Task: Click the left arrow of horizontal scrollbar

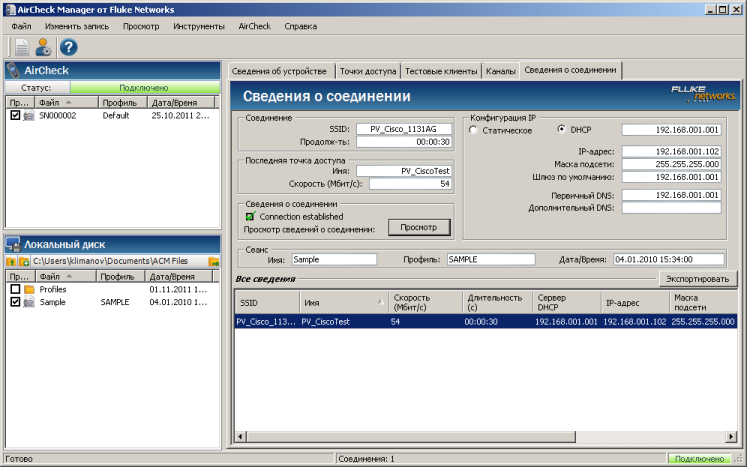Action: (x=241, y=436)
